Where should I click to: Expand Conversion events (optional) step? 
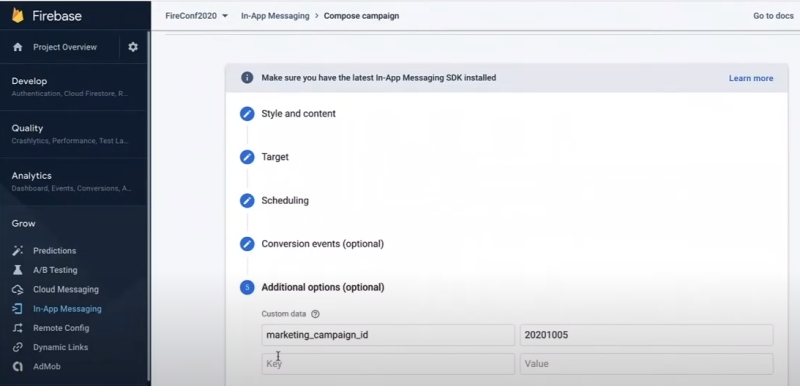[322, 244]
